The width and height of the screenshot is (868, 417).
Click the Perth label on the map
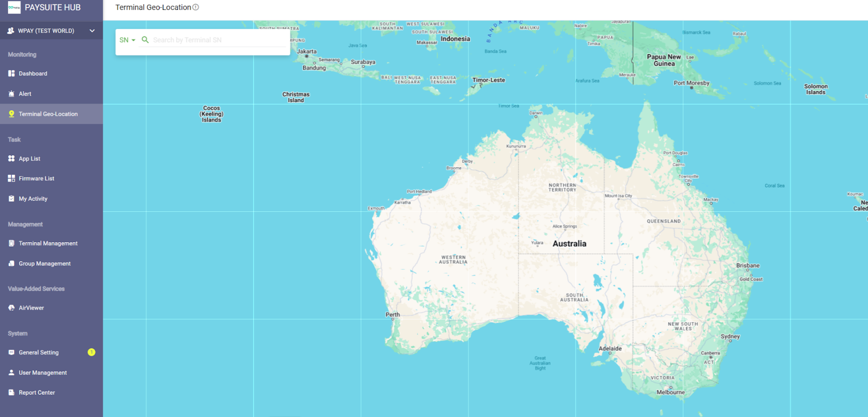(x=393, y=314)
